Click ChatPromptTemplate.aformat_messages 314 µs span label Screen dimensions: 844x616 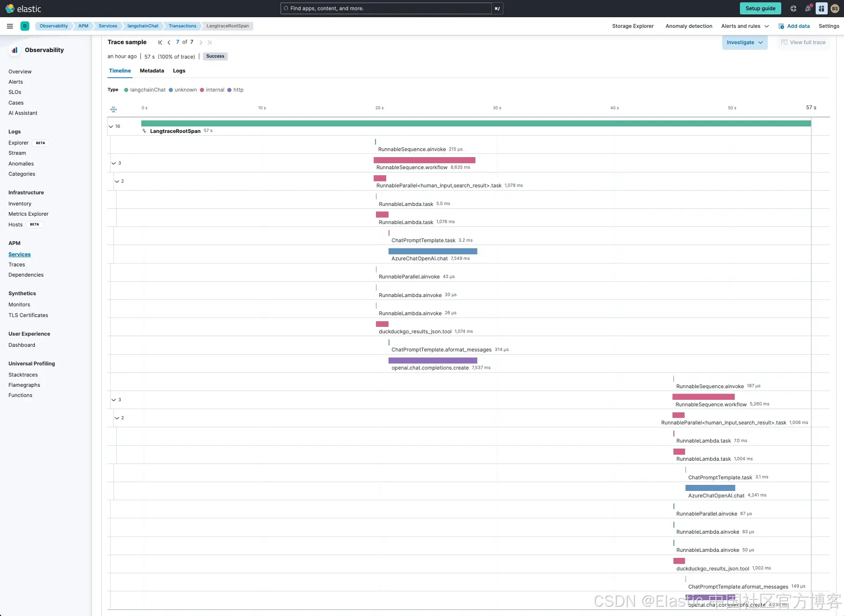(442, 350)
